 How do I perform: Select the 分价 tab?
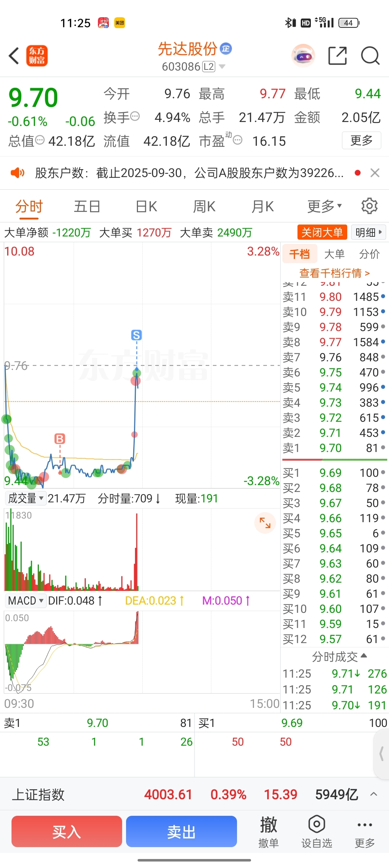pyautogui.click(x=369, y=254)
